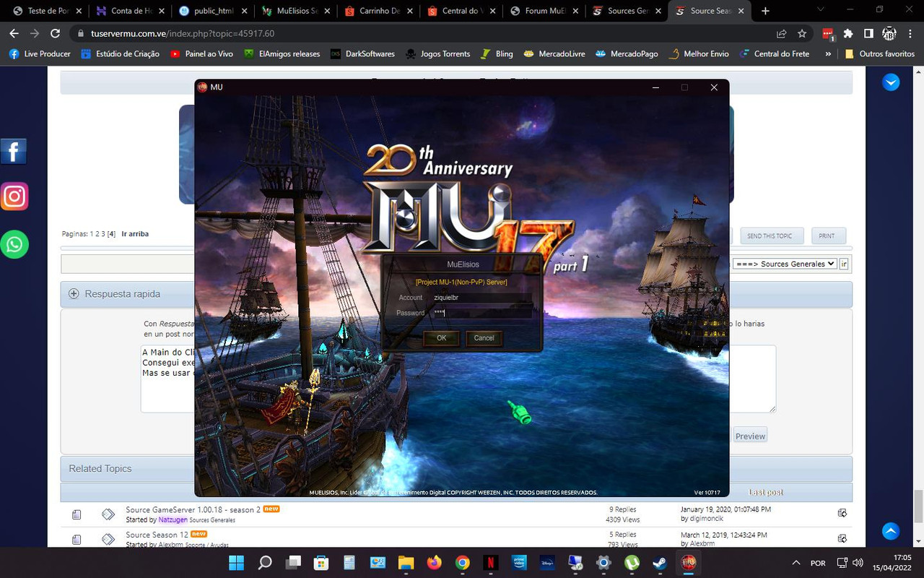Reload the browser page
This screenshot has height=578, width=924.
55,33
